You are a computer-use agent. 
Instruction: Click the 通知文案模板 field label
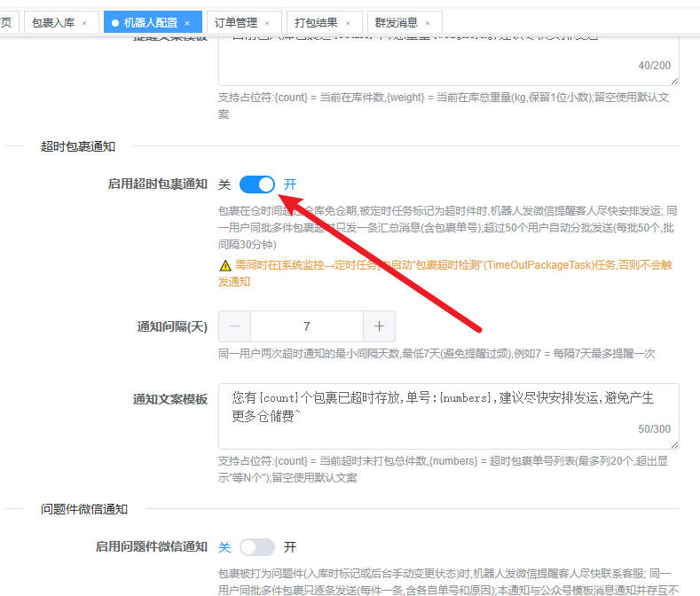pos(170,399)
